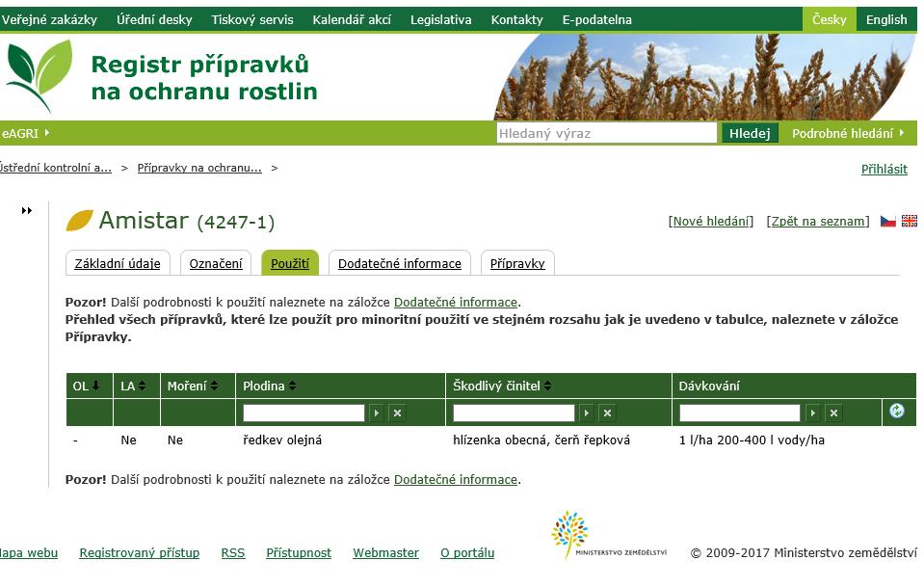The image size is (924, 587).
Task: Focus the Škodlivý činitel filter text field
Action: (x=514, y=414)
